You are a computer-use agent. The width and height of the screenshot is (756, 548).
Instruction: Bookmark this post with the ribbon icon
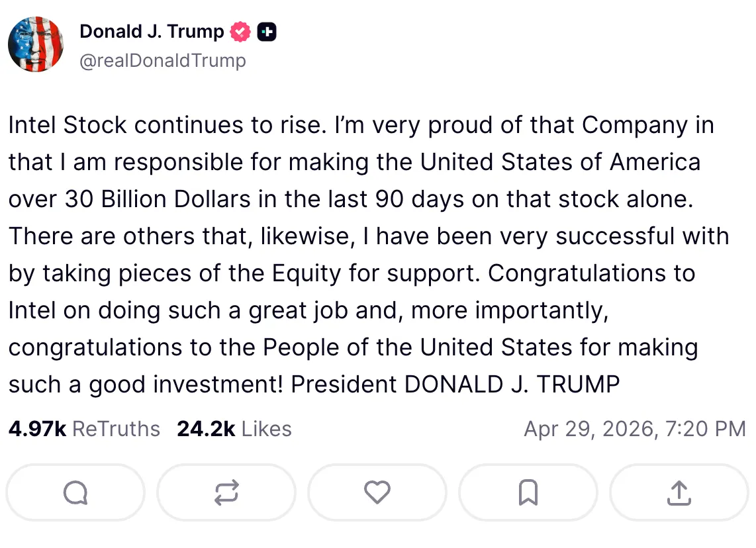tap(528, 492)
